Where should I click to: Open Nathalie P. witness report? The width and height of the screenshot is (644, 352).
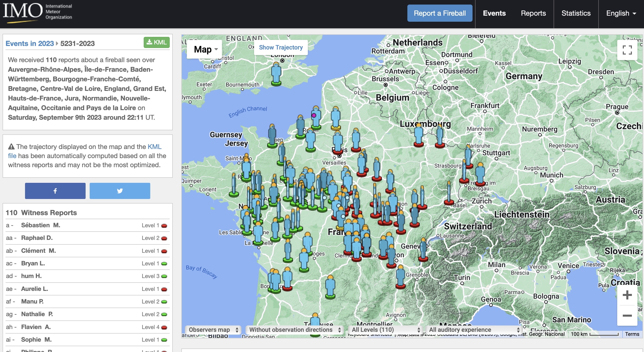click(x=37, y=314)
